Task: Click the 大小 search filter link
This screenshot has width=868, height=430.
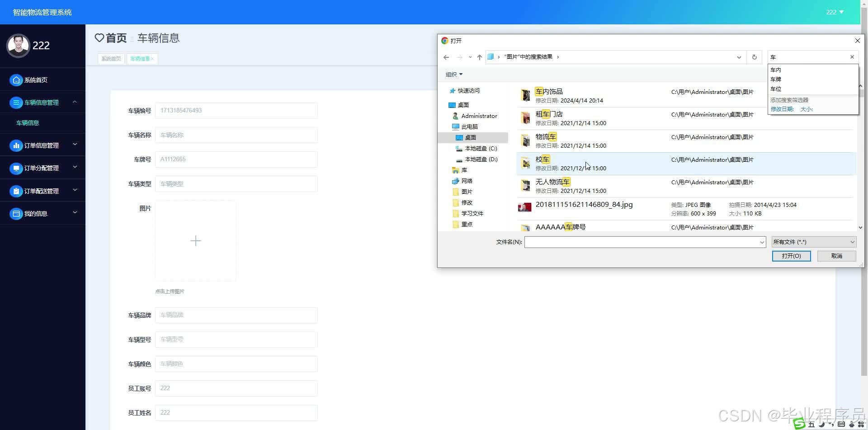Action: (x=807, y=109)
